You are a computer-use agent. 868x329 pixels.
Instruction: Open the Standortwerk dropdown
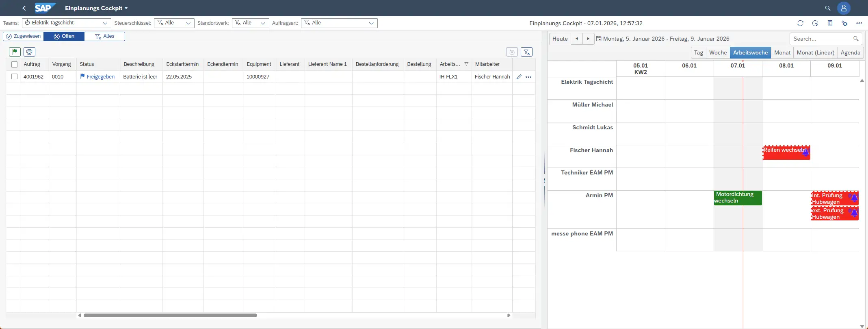[x=250, y=23]
